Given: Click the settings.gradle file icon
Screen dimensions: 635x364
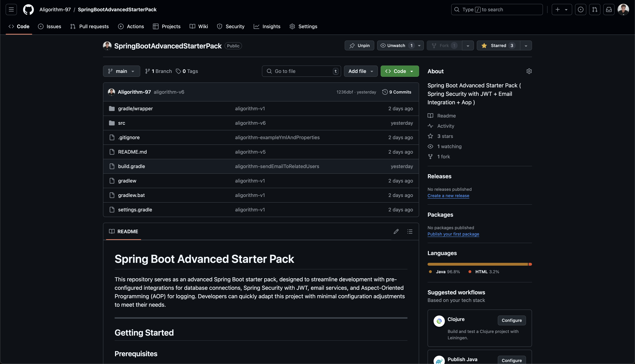Looking at the screenshot, I should [x=112, y=210].
